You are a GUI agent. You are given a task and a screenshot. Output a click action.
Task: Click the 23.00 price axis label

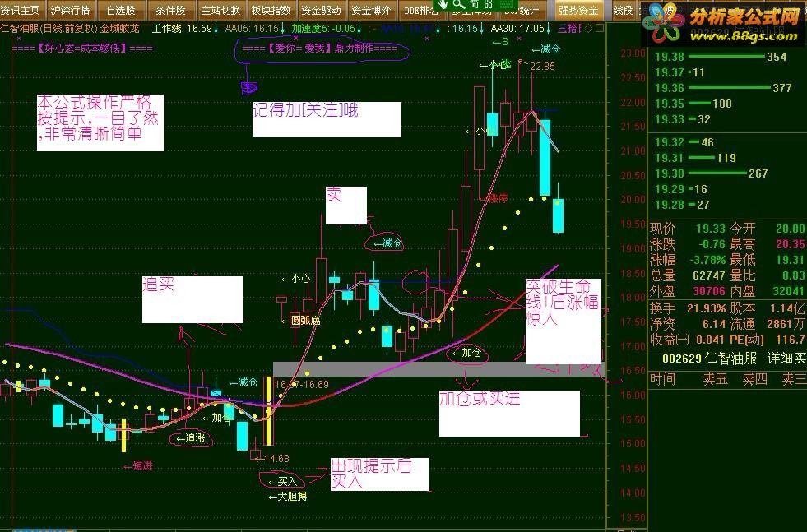(632, 53)
